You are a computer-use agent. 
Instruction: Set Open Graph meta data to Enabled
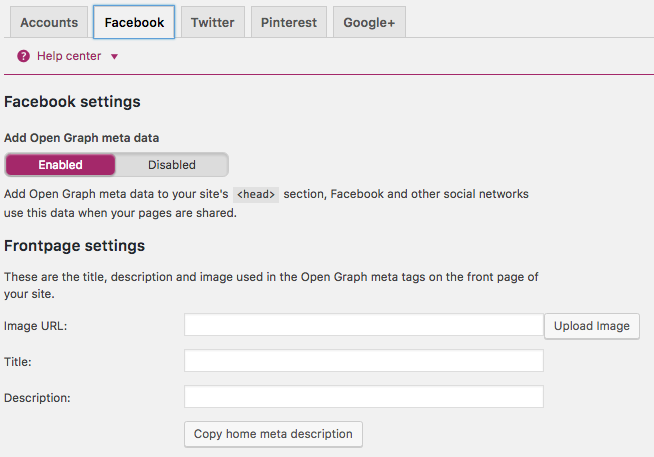tap(60, 165)
